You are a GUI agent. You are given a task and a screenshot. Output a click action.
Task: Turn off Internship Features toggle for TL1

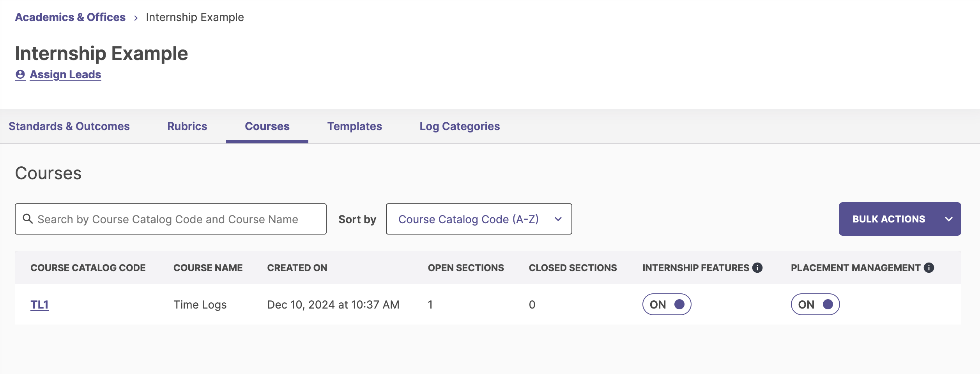[667, 304]
